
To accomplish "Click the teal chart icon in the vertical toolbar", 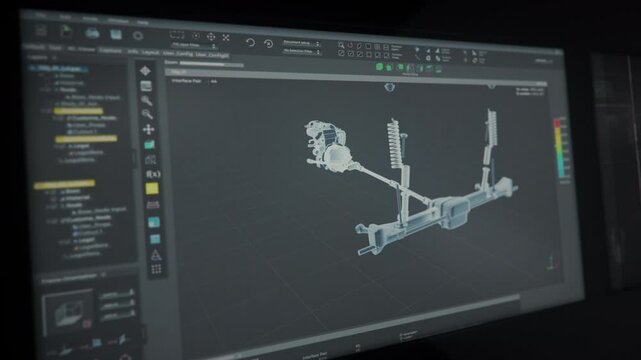I will 149,144.
